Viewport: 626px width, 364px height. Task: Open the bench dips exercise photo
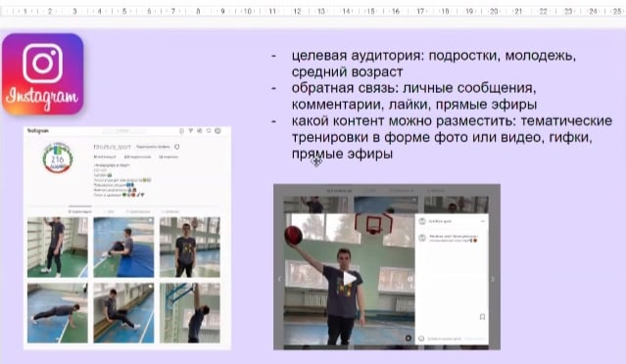coord(123,313)
